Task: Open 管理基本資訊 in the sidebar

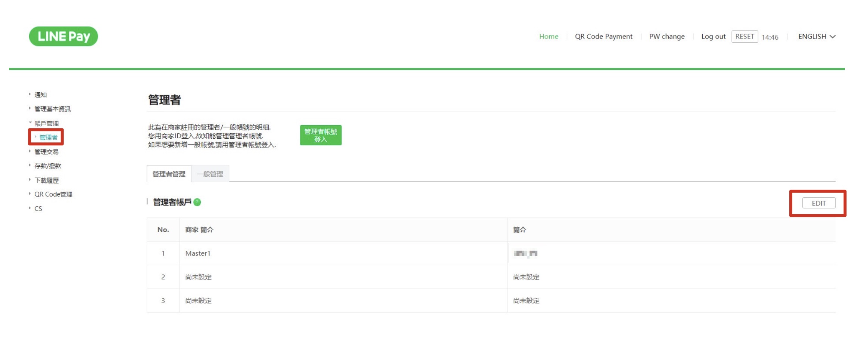Action: point(52,109)
